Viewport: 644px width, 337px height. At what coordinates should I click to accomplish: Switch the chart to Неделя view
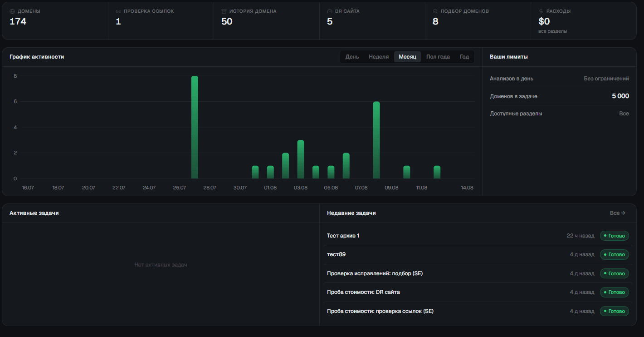(x=379, y=57)
